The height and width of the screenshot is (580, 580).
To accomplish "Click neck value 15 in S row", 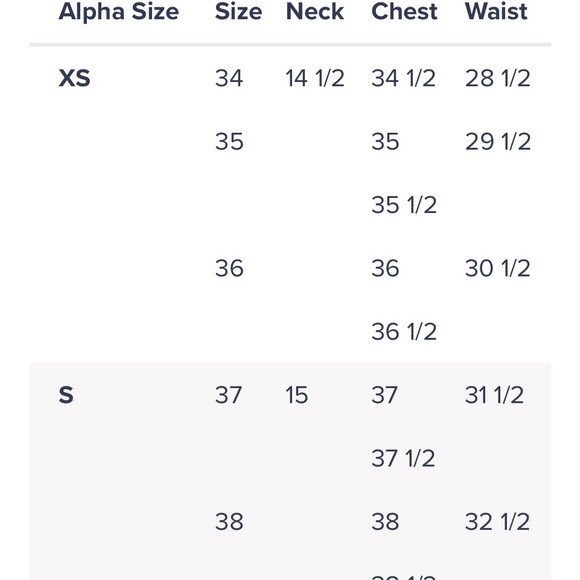I will tap(297, 395).
